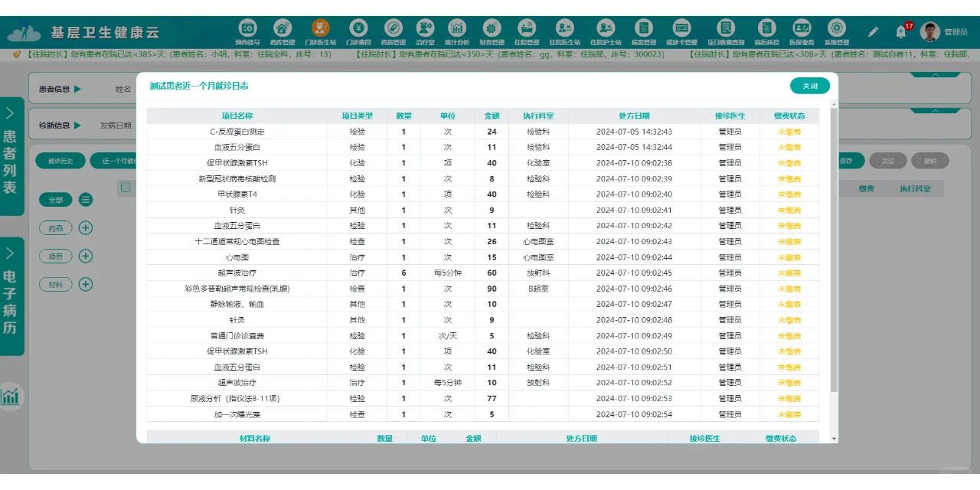Click the list menu icon beside 全部
The image size is (980, 490).
pos(86,200)
